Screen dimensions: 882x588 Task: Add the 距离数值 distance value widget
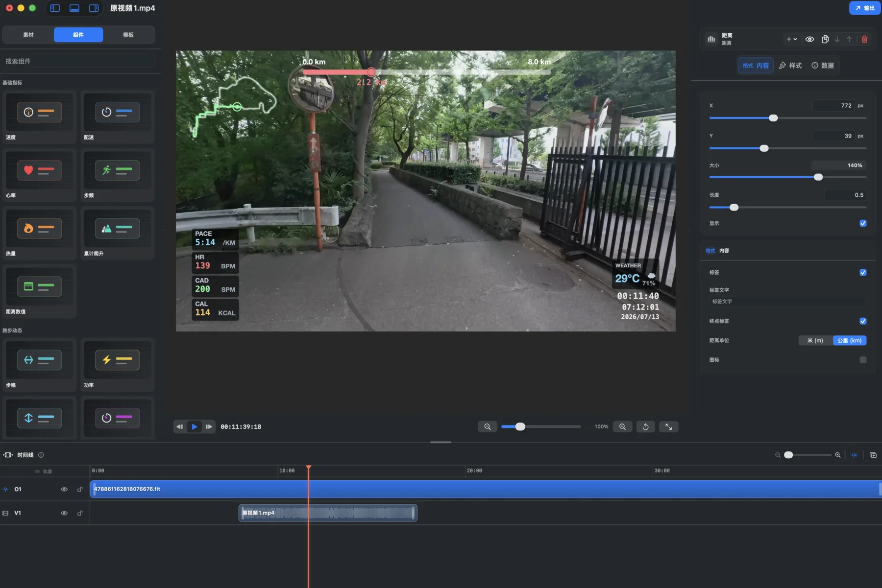point(40,291)
